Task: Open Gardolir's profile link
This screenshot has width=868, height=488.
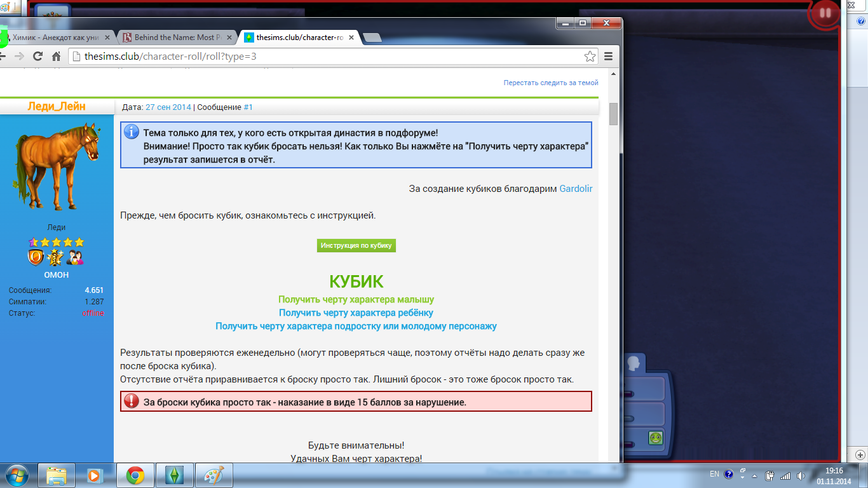Action: pyautogui.click(x=576, y=189)
